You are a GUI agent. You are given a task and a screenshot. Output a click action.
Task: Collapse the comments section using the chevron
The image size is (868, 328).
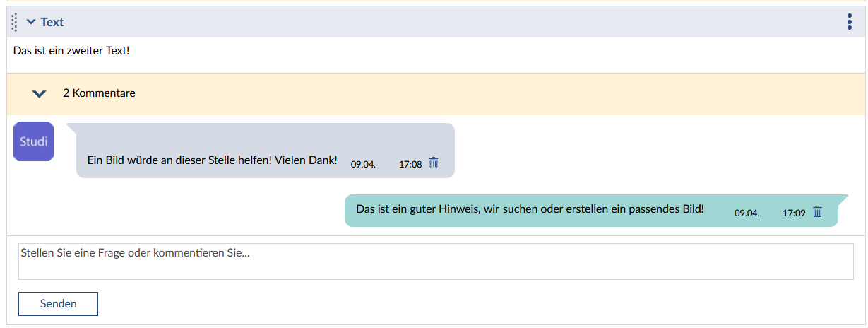pos(40,93)
